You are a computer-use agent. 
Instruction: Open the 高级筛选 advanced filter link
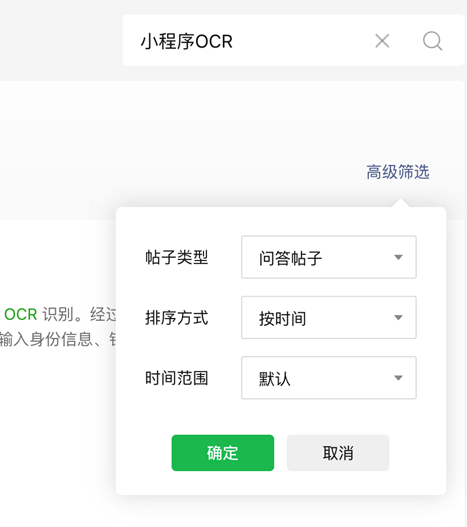click(x=398, y=172)
